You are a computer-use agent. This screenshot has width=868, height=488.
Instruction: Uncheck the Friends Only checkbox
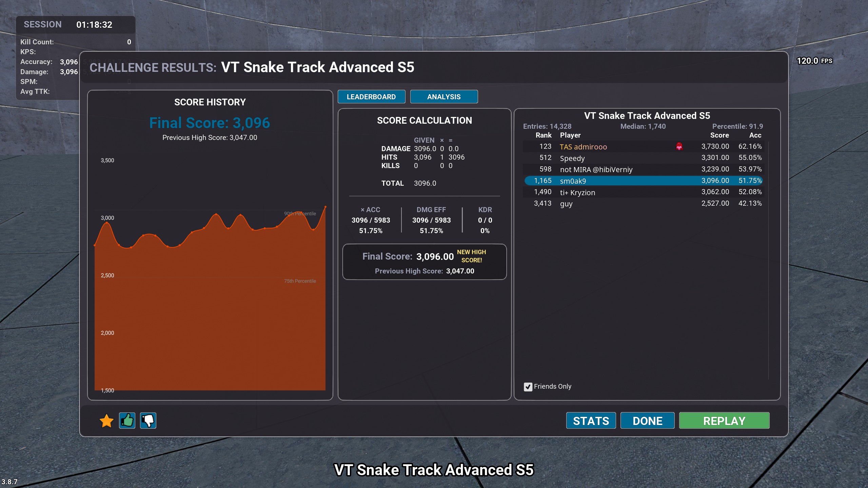528,387
